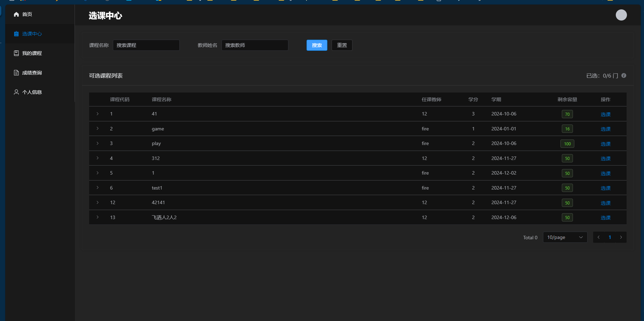Click the My Courses book icon

tap(16, 53)
